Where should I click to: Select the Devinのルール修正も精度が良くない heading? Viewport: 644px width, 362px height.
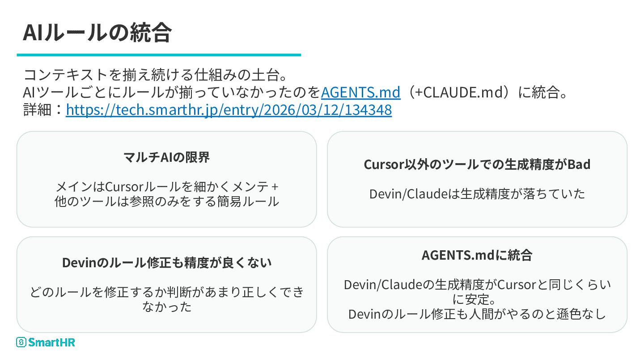166,262
